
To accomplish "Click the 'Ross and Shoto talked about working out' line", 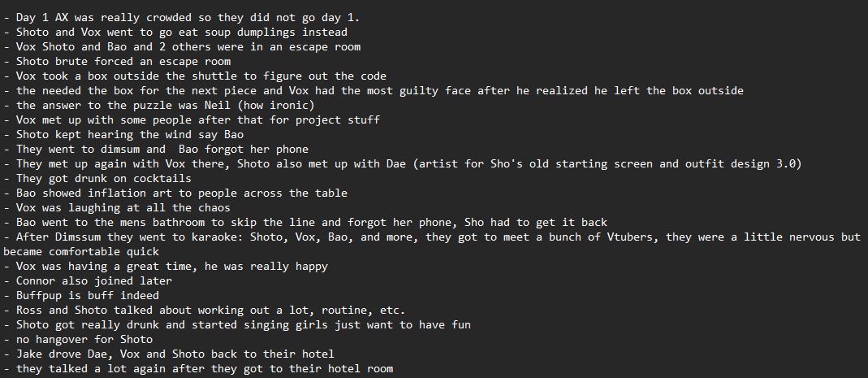I will click(207, 310).
